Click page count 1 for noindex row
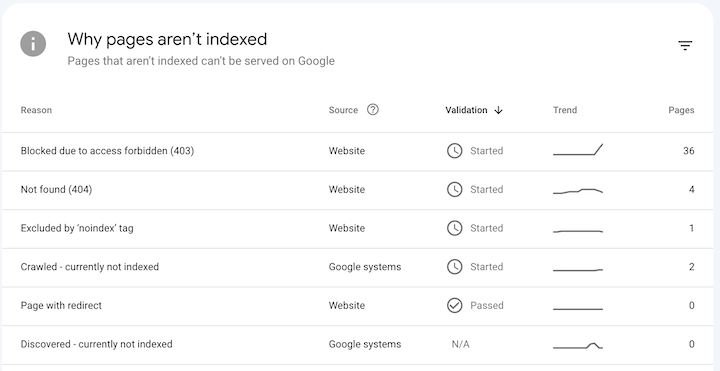720x371 pixels. click(692, 228)
